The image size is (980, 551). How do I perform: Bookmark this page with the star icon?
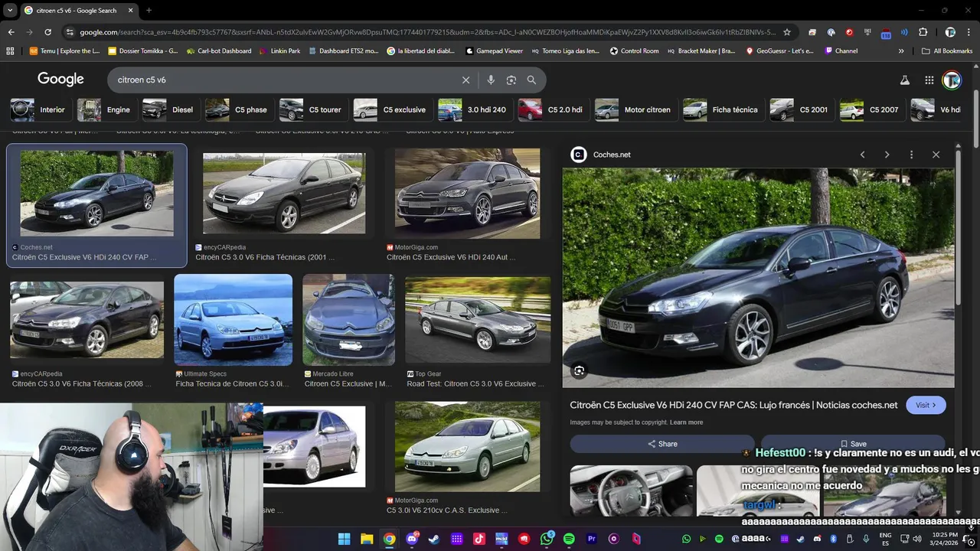(x=787, y=32)
